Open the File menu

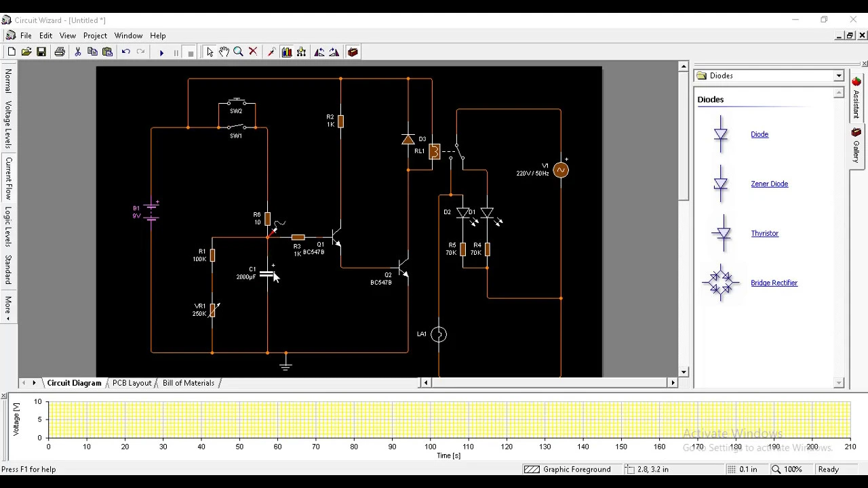click(x=26, y=35)
